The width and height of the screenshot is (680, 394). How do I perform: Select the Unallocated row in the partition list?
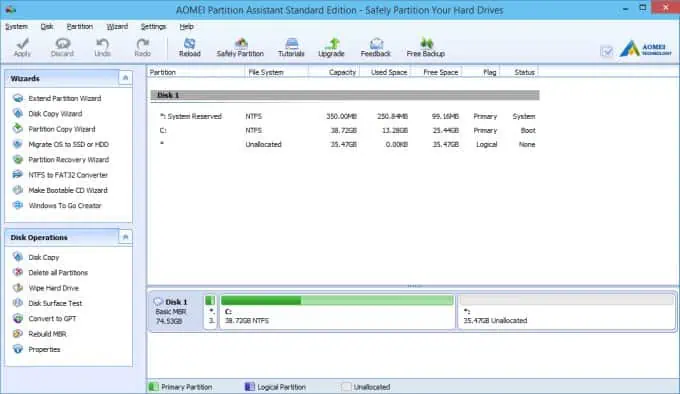[347, 144]
